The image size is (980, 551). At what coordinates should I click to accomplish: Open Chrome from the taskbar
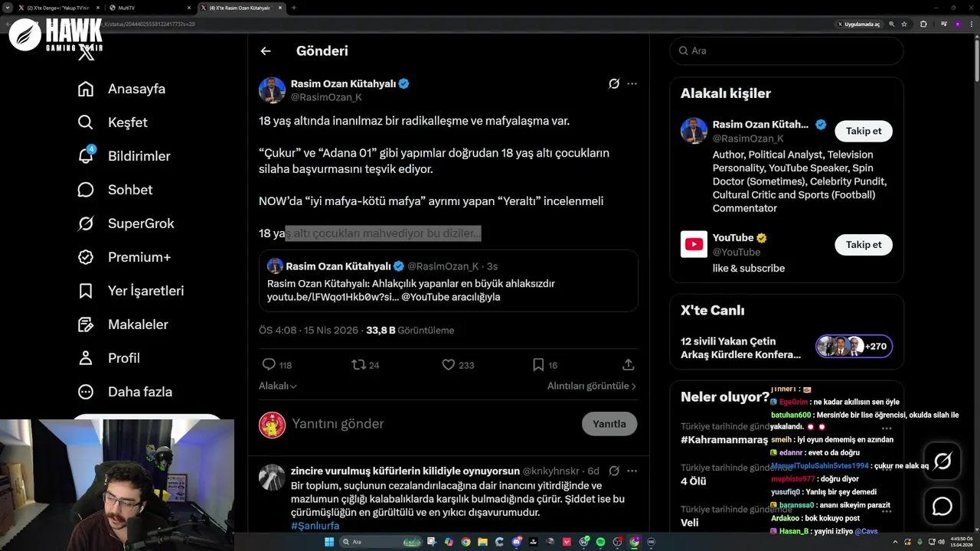pos(466,542)
